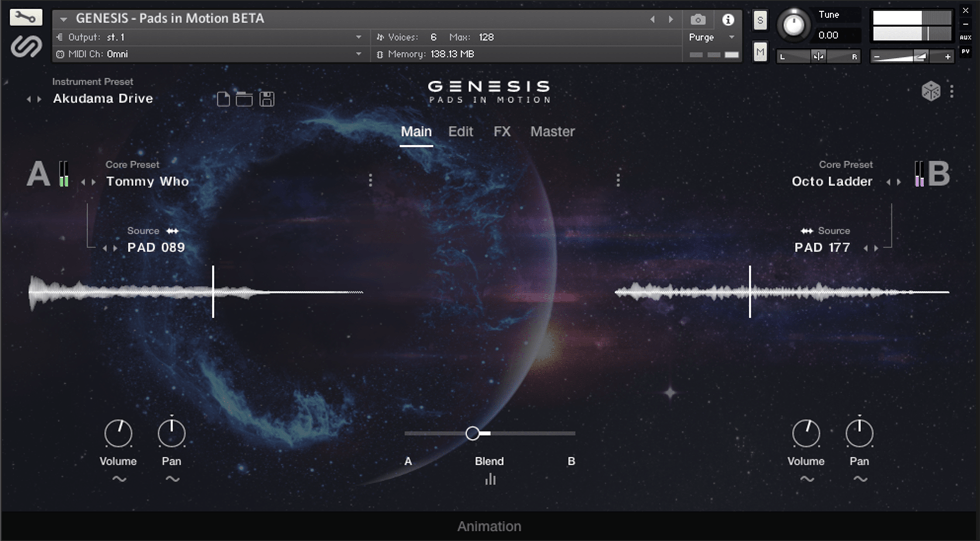Screen dimensions: 980x541
Task: Toggle layer A on or off
Action: [38, 174]
